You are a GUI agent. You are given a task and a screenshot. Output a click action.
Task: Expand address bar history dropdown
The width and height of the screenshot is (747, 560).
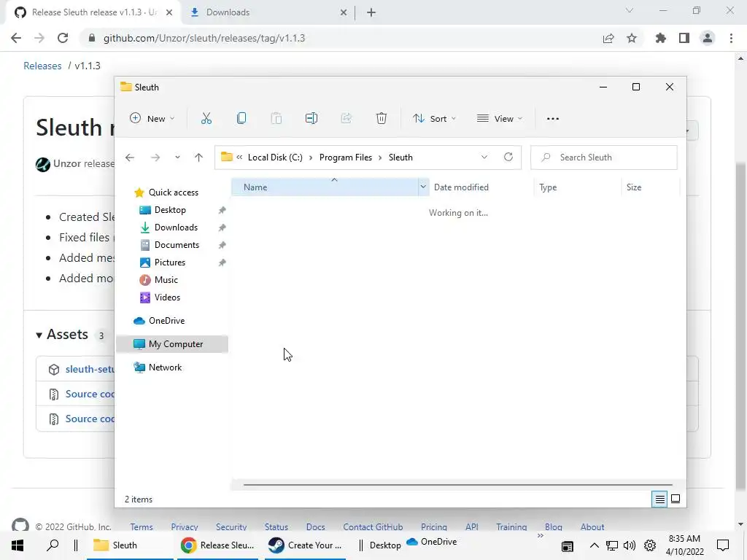[484, 157]
